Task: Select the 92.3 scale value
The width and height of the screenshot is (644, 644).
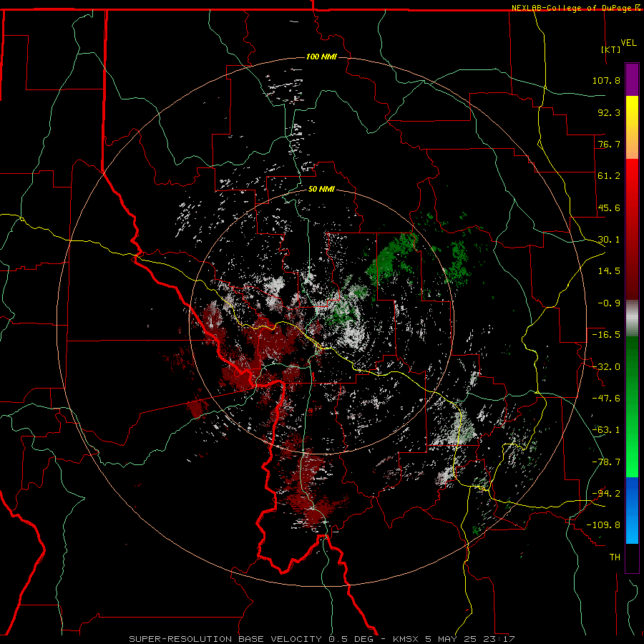Action: [609, 112]
